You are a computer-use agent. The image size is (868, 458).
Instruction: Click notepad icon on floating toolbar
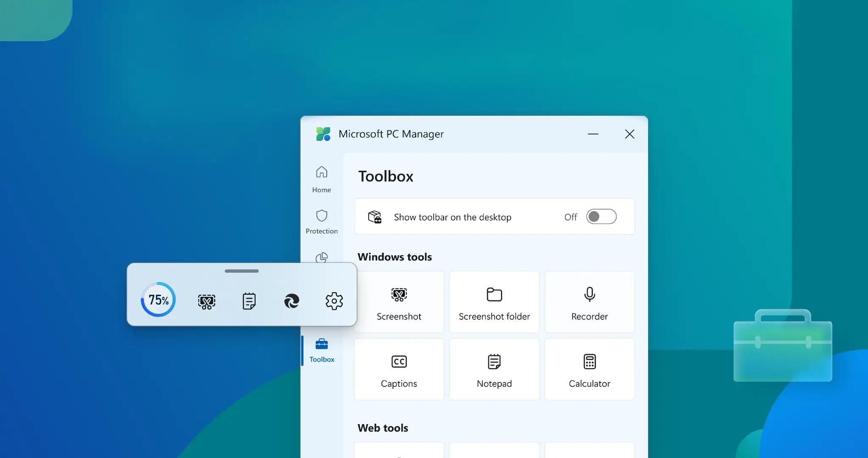pos(249,301)
